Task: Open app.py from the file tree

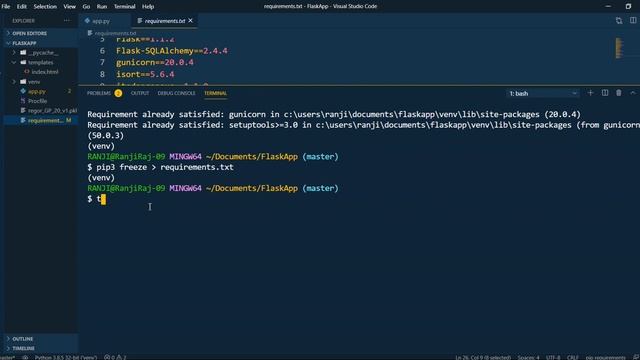Action: (x=37, y=91)
